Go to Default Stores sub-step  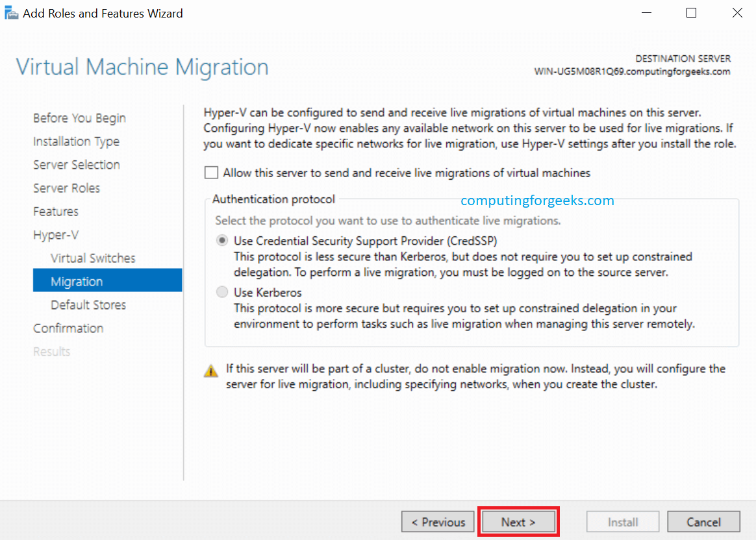(88, 305)
